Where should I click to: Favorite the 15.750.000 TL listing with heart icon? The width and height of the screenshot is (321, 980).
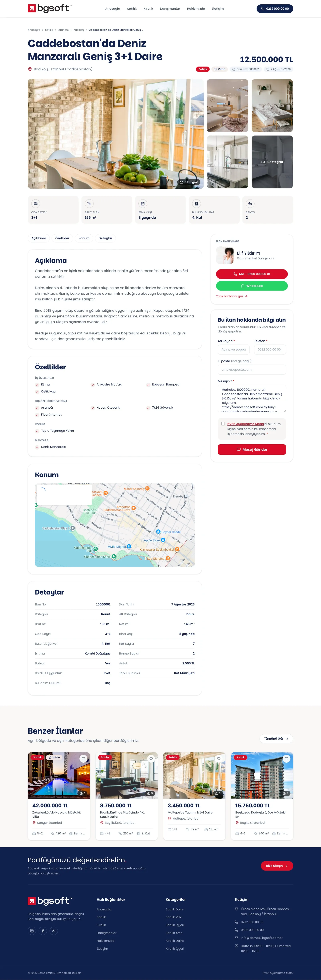point(287,759)
